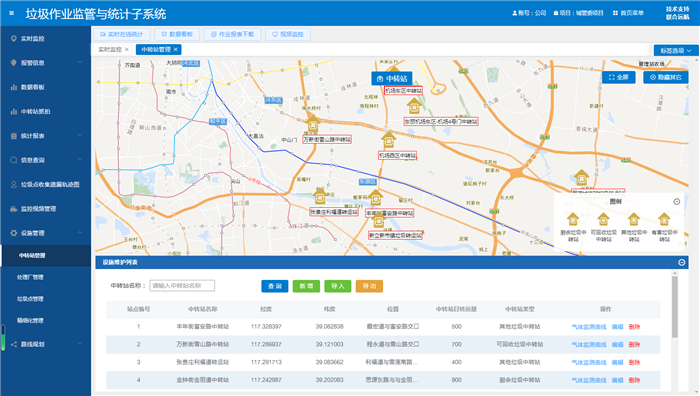This screenshot has height=396, width=700.
Task: Click station marker at far right of map
Action: (581, 178)
